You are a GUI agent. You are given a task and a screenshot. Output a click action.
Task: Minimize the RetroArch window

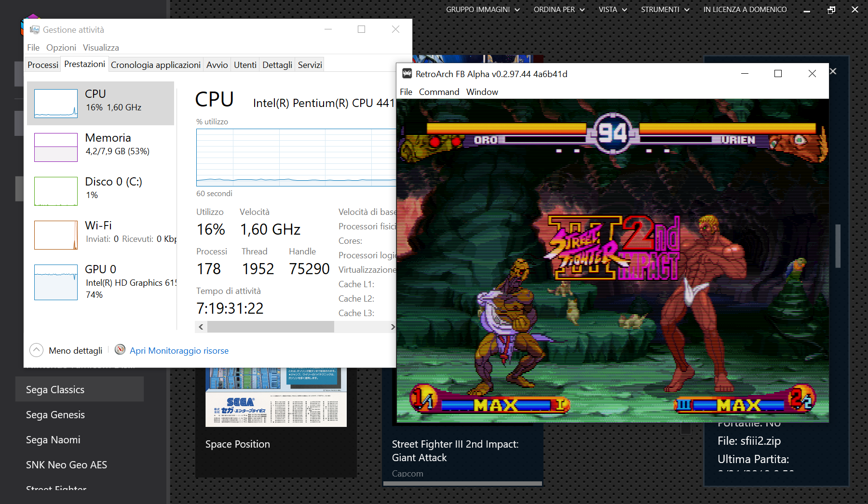coord(745,74)
